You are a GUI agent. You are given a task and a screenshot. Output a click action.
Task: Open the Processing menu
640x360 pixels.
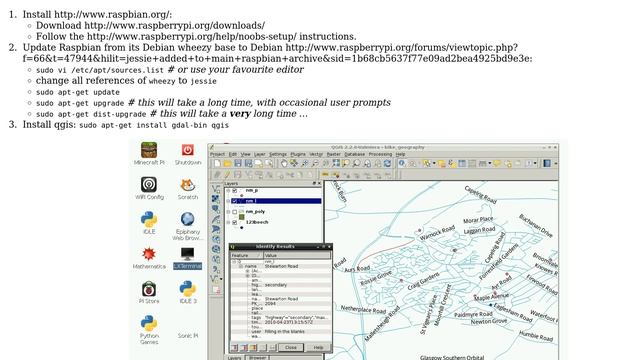coord(380,154)
